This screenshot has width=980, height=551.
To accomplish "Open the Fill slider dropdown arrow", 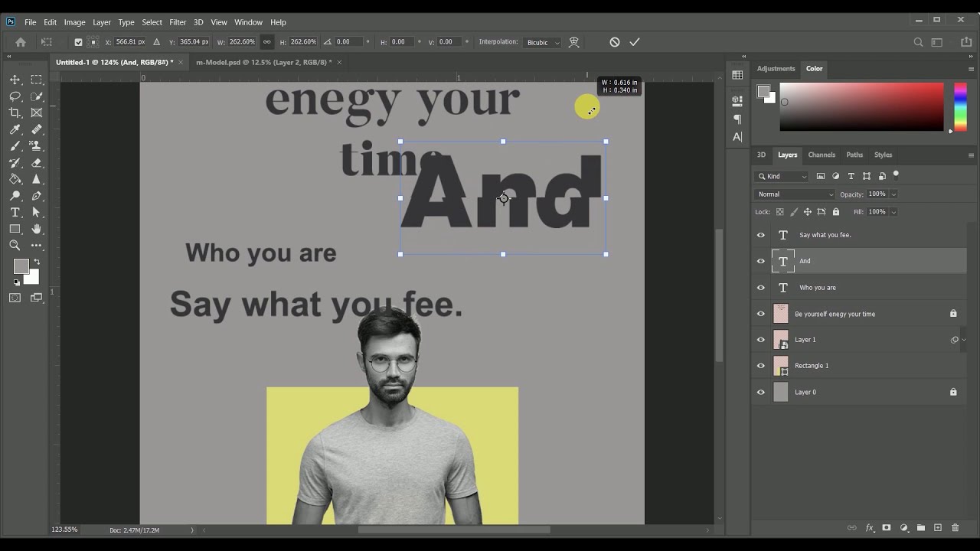I will click(x=893, y=212).
